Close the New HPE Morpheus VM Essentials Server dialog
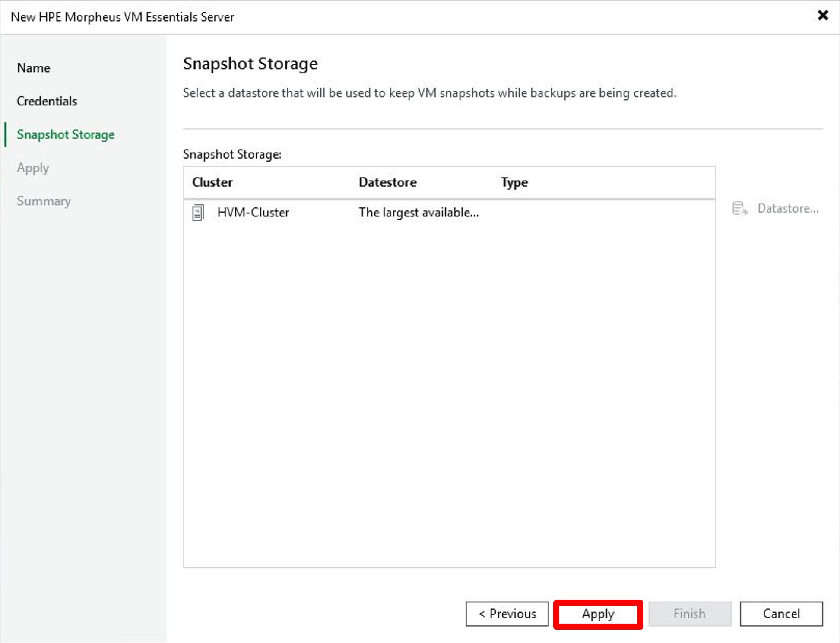The width and height of the screenshot is (840, 643). [x=823, y=16]
